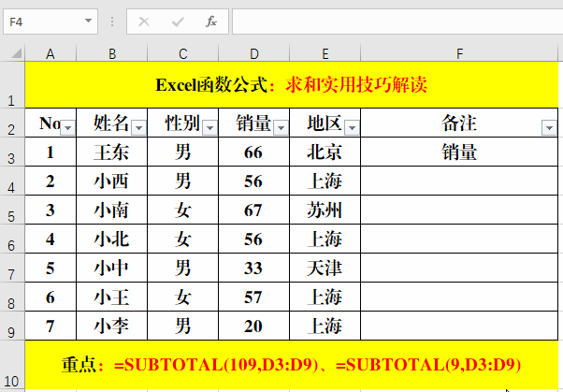Open the 备注 column filter dropdown

click(549, 128)
